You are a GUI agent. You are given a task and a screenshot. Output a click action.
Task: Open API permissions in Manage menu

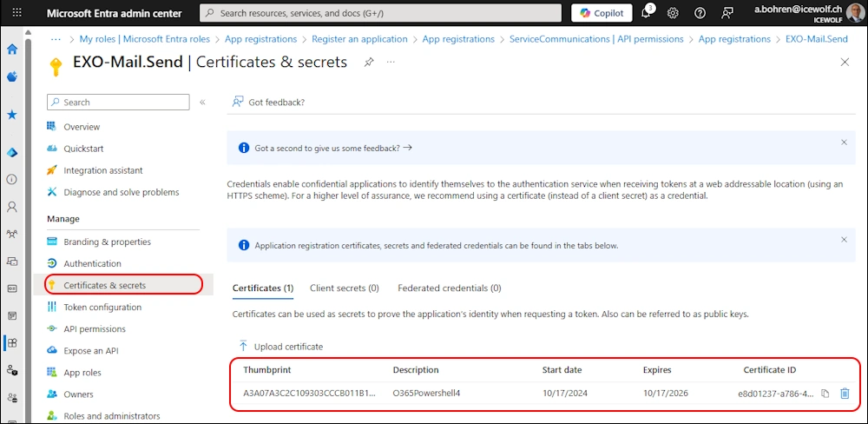coord(94,328)
